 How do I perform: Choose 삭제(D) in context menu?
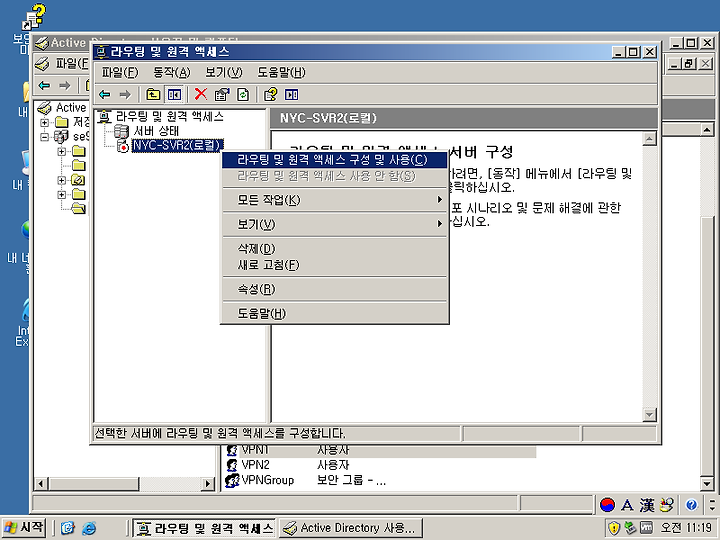pos(334,248)
